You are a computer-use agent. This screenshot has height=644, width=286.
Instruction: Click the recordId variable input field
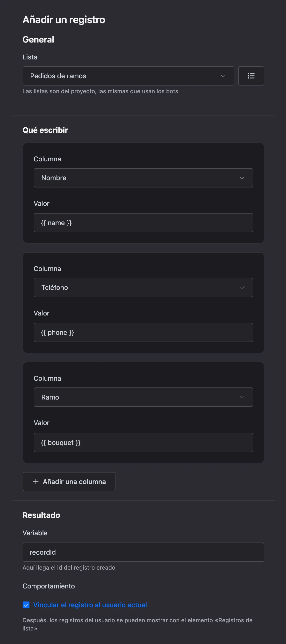[x=143, y=552]
